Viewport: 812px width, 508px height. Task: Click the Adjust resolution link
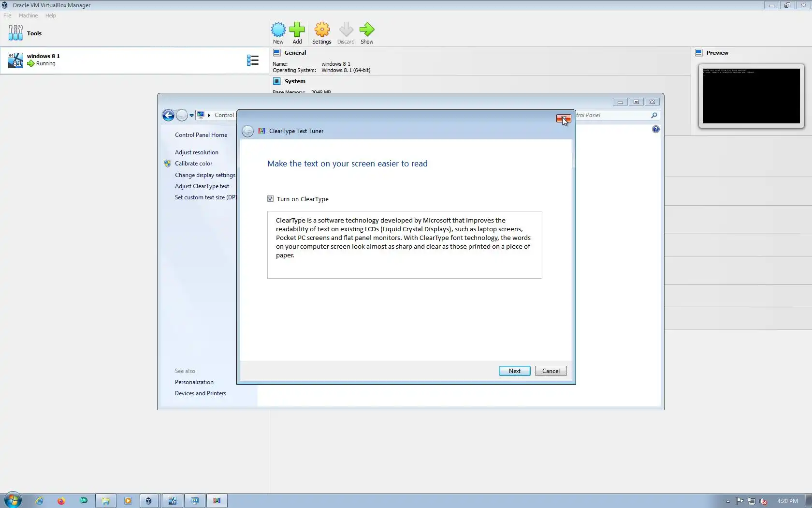197,152
